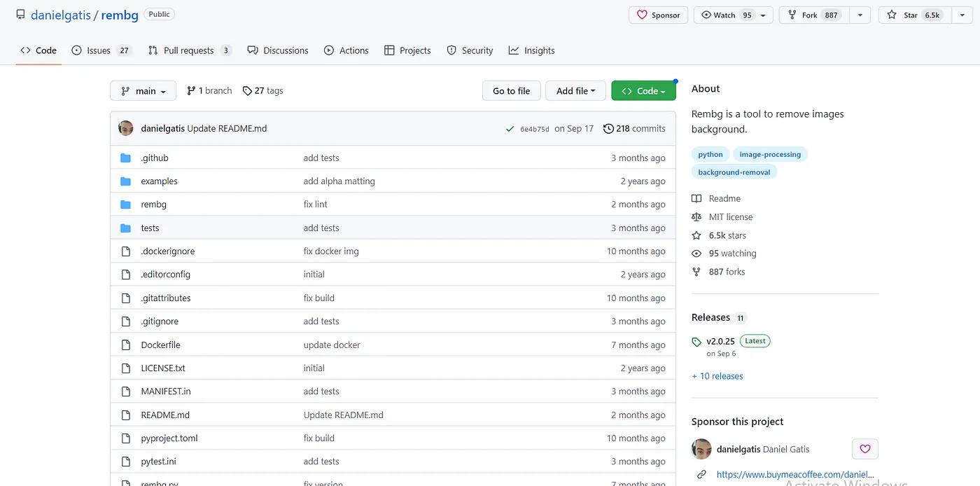980x486 pixels.
Task: Open the '+ 10 releases' link
Action: click(x=717, y=376)
